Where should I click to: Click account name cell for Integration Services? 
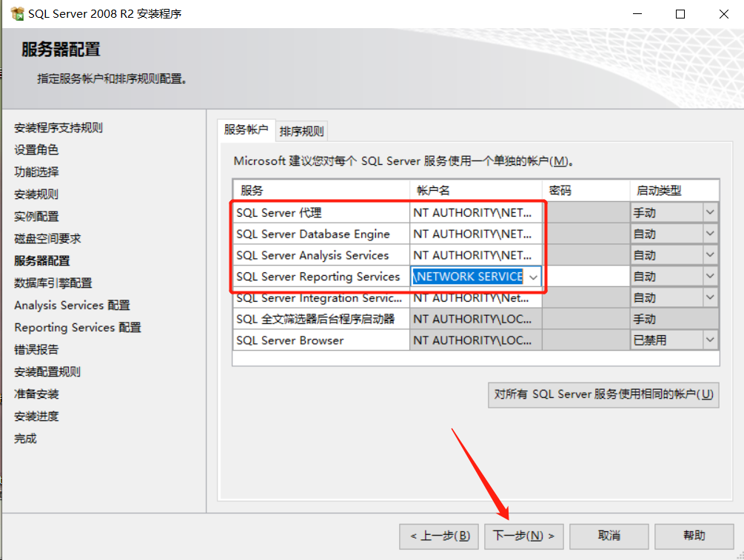[x=476, y=298]
